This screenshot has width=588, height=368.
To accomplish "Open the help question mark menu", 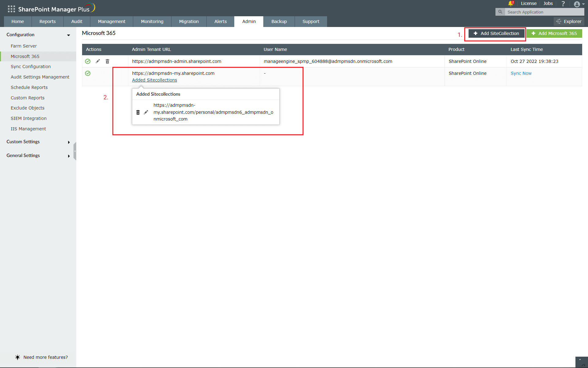I will [563, 4].
